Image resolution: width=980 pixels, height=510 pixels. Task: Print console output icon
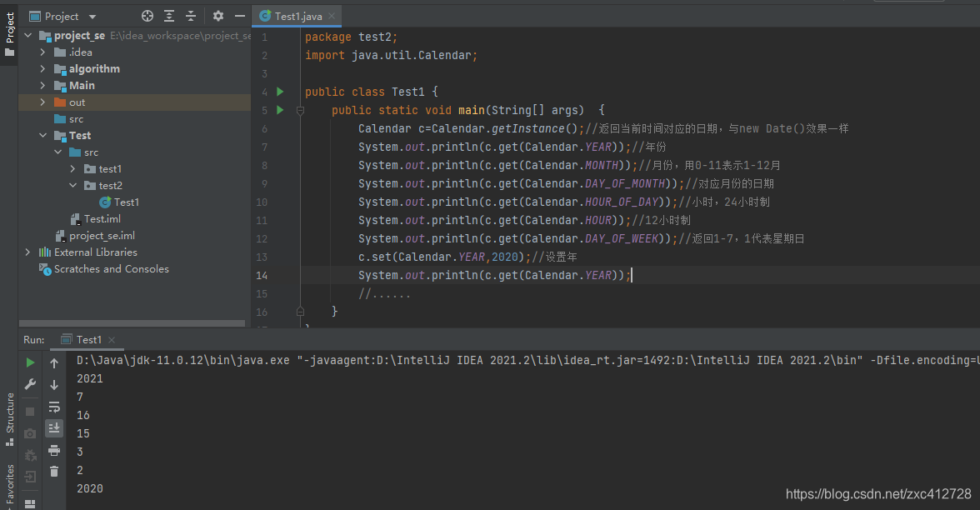tap(54, 450)
